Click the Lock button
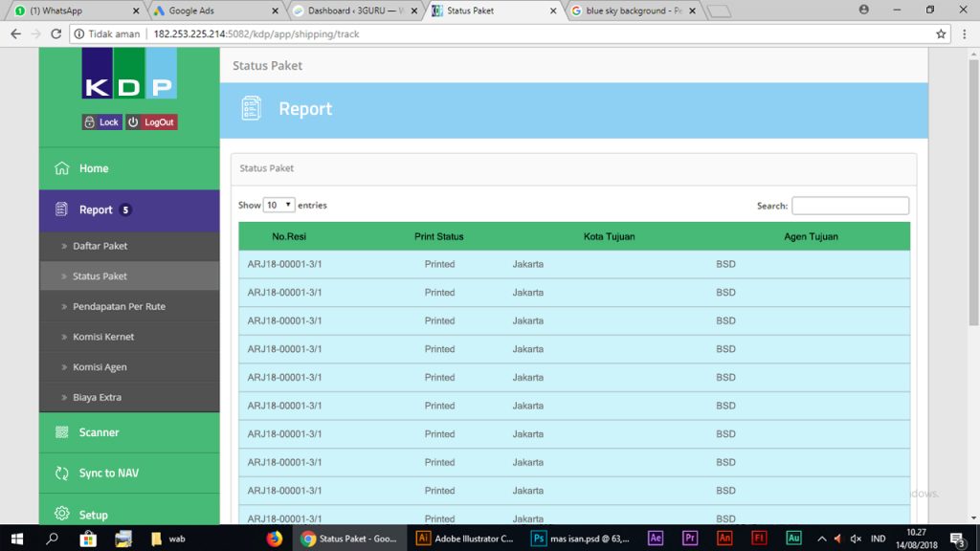980x551 pixels. (x=101, y=122)
